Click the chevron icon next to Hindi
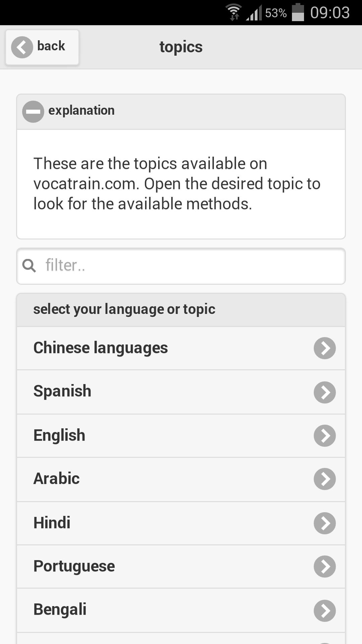Screen dimensions: 362x644 point(324,523)
